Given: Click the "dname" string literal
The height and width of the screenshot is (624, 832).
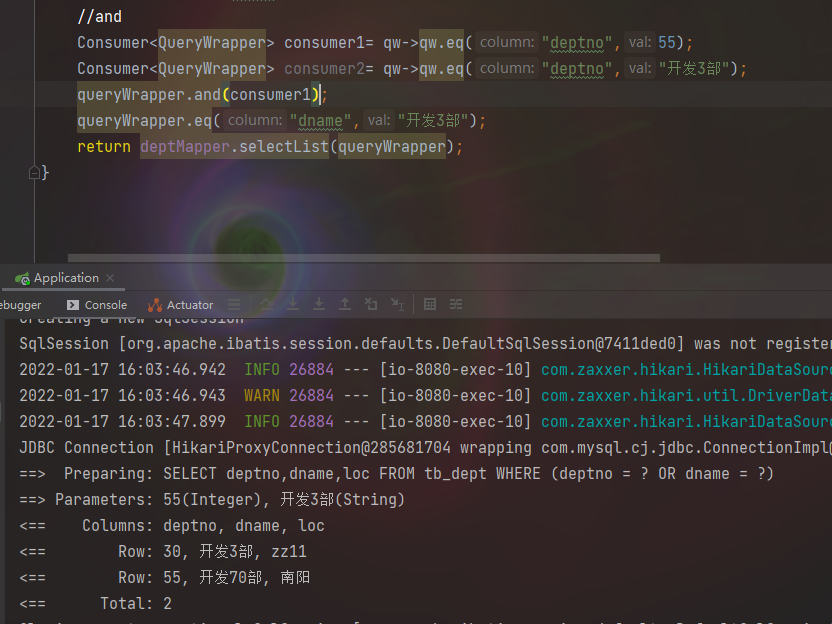Looking at the screenshot, I should 320,120.
